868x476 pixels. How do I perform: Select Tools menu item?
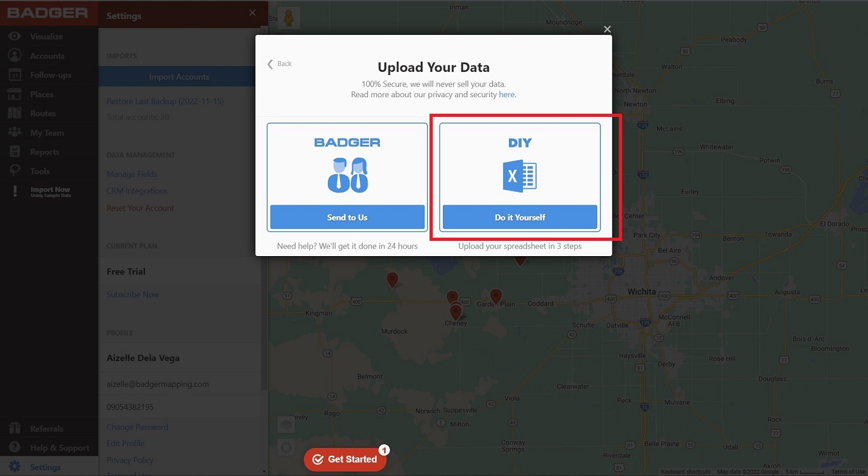coord(39,171)
